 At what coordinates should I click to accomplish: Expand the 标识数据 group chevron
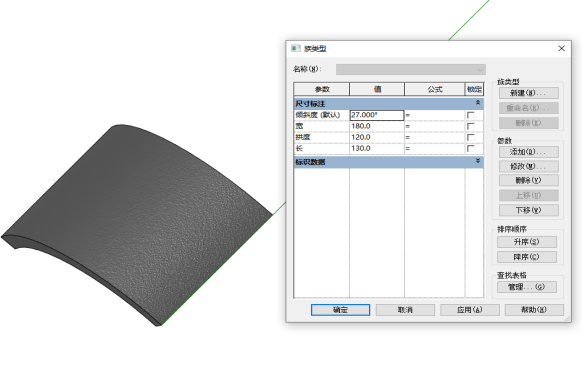coord(478,161)
